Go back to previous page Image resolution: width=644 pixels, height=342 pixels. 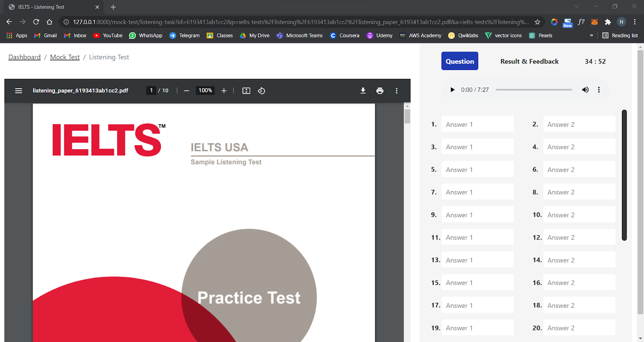(9, 22)
